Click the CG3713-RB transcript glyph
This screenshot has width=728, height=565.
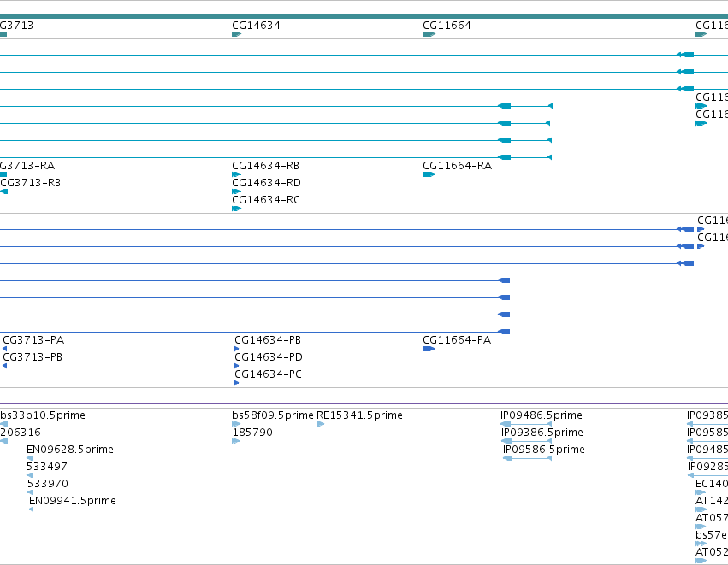click(3, 191)
